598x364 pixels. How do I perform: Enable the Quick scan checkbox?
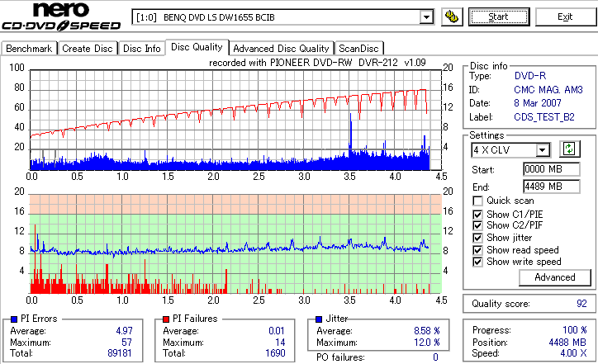[477, 201]
